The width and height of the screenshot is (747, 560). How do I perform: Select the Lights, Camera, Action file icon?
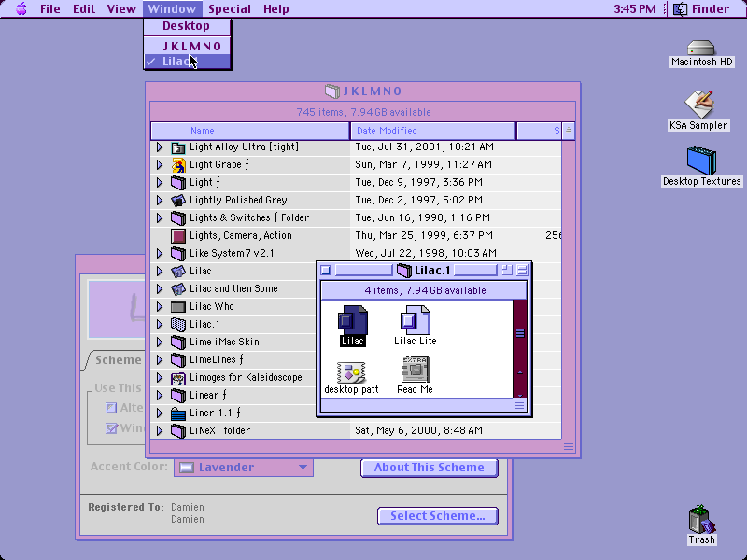point(178,236)
